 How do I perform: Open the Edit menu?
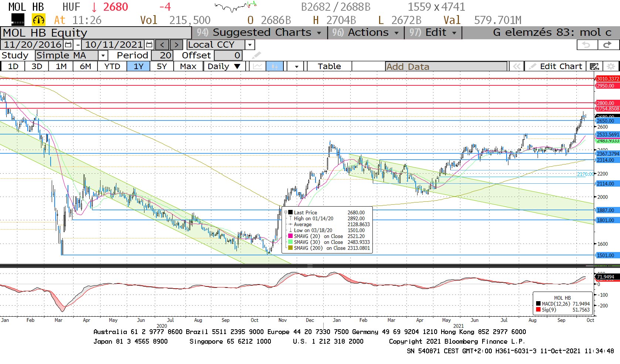pyautogui.click(x=432, y=33)
